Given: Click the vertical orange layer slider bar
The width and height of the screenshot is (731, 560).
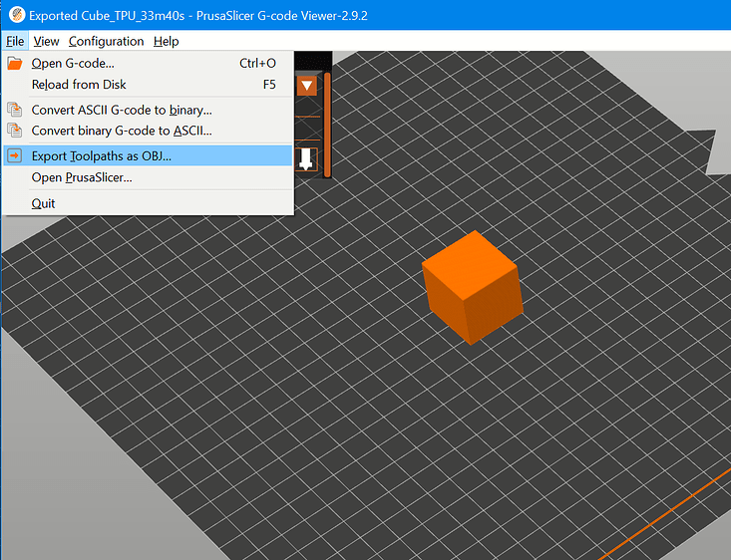Looking at the screenshot, I should (327, 125).
